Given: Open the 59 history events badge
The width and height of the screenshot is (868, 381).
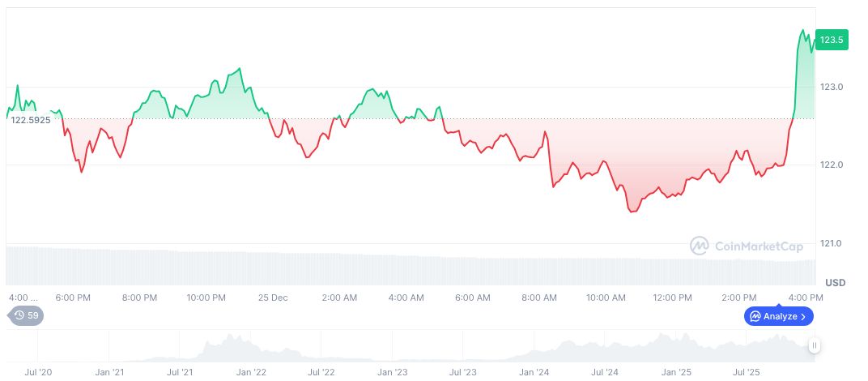Looking at the screenshot, I should tap(27, 315).
